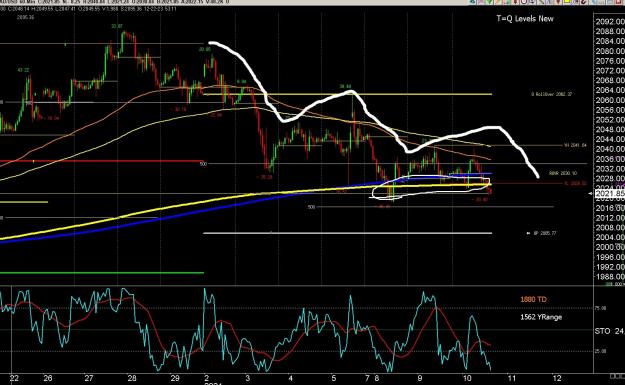Image resolution: width=625 pixels, height=385 pixels.
Task: Click the 2088.00 price axis label
Action: (x=610, y=31)
